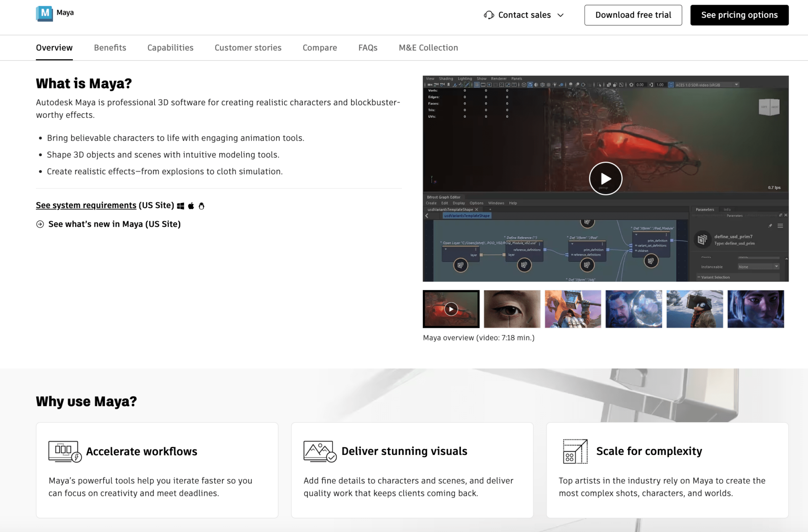Viewport: 808px width, 532px height.
Task: Click the Maya product logo icon
Action: pyautogui.click(x=45, y=13)
